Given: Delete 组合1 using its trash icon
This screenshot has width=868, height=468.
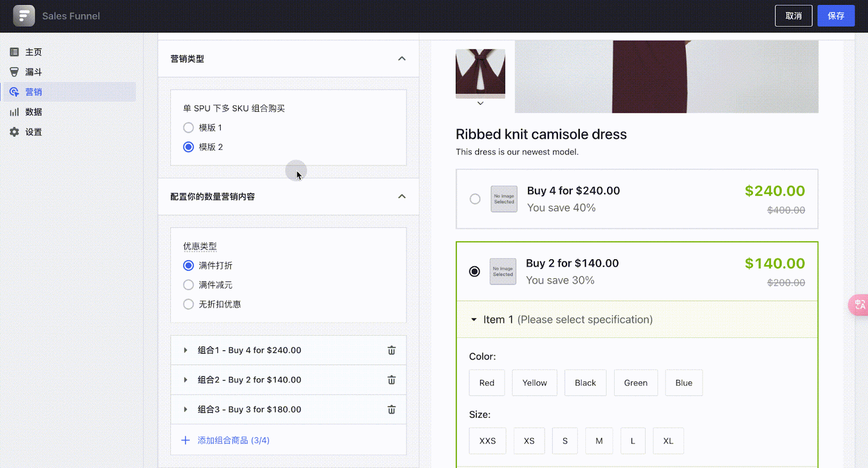Looking at the screenshot, I should coord(392,350).
